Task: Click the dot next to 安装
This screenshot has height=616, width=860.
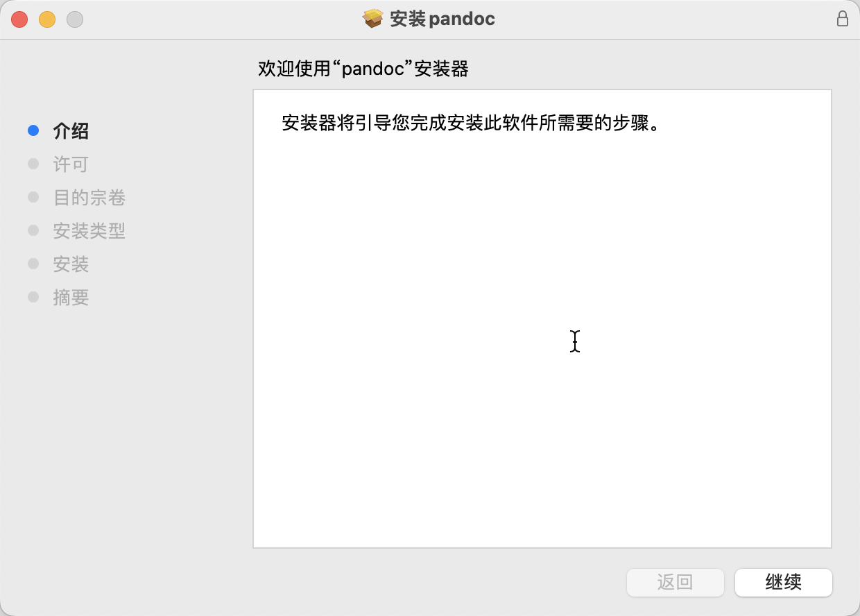Action: pyautogui.click(x=33, y=264)
